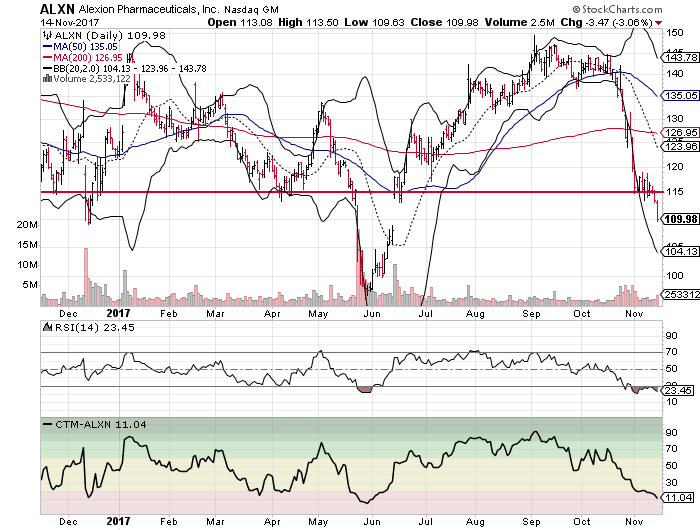This screenshot has width=700, height=530.
Task: Click the 23.45 RSI value tag
Action: [x=678, y=390]
